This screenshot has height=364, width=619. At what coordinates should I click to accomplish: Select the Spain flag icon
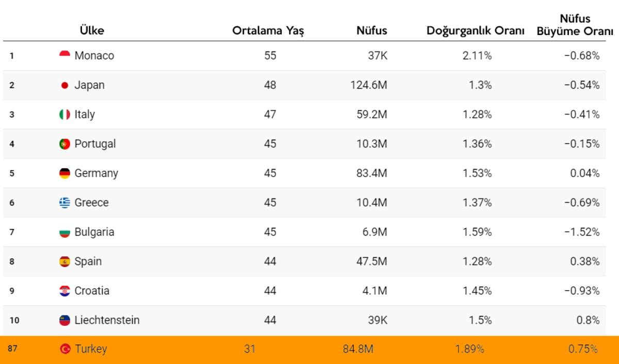coord(64,261)
